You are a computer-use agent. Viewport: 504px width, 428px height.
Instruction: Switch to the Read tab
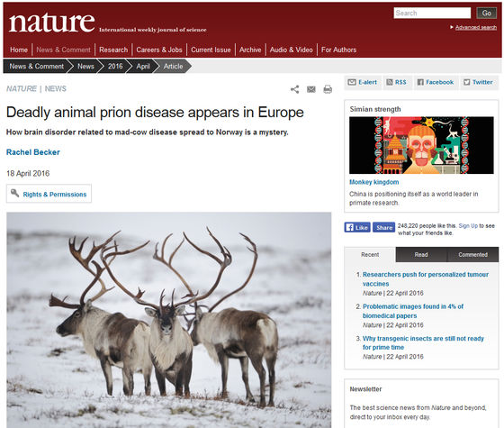click(x=421, y=254)
